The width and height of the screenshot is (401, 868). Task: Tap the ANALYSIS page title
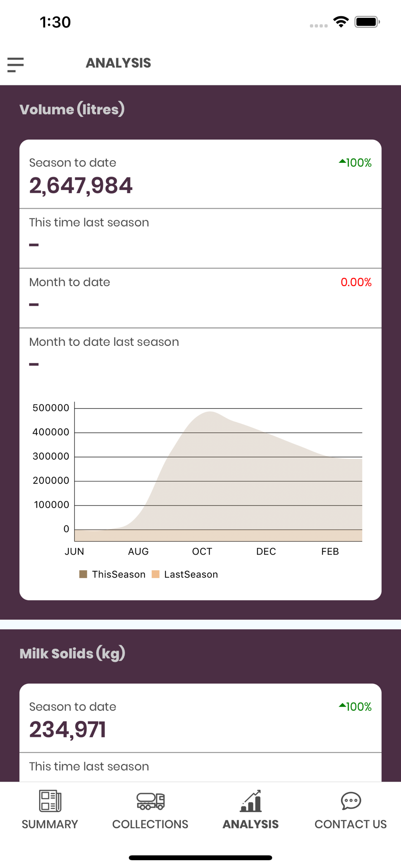tap(118, 63)
